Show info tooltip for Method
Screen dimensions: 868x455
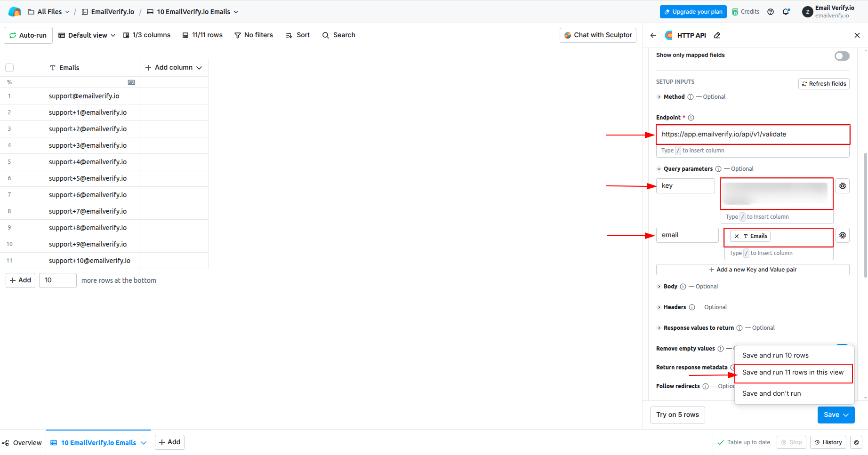tap(691, 97)
